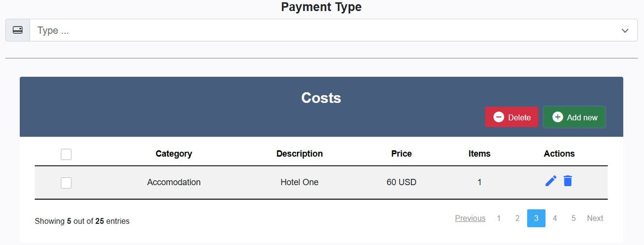Toggle the select-all checkbox in table header
Viewport: 644px width, 245px height.
[x=66, y=154]
